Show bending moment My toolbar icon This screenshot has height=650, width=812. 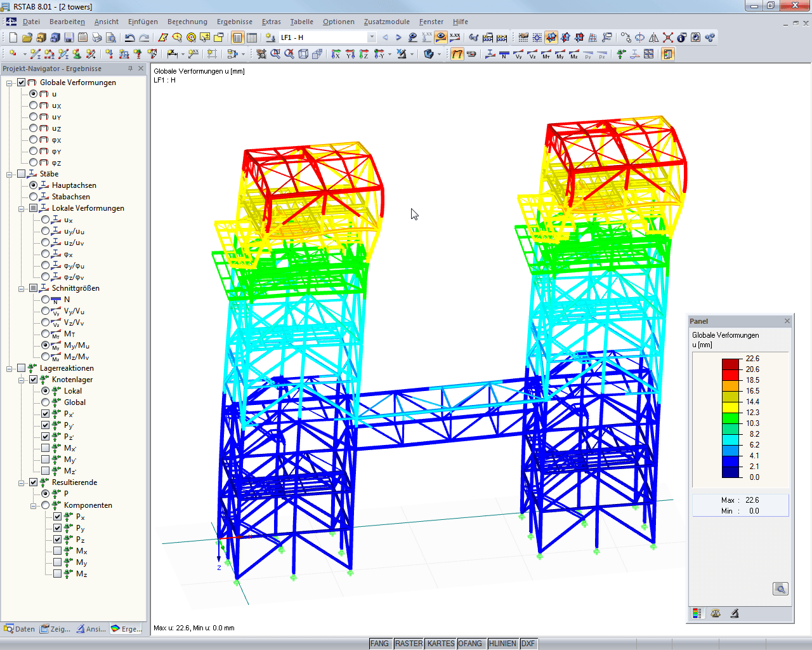click(x=560, y=54)
